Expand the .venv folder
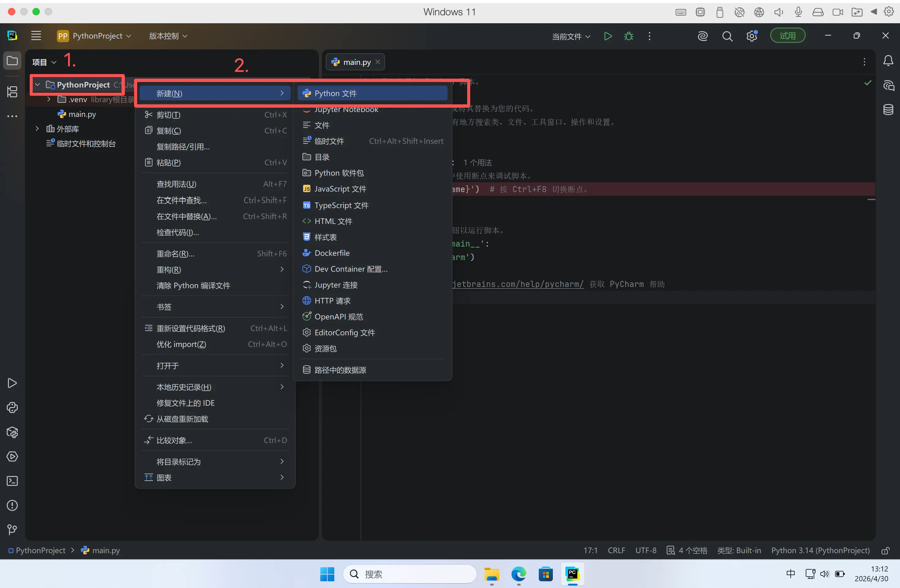 coord(49,99)
